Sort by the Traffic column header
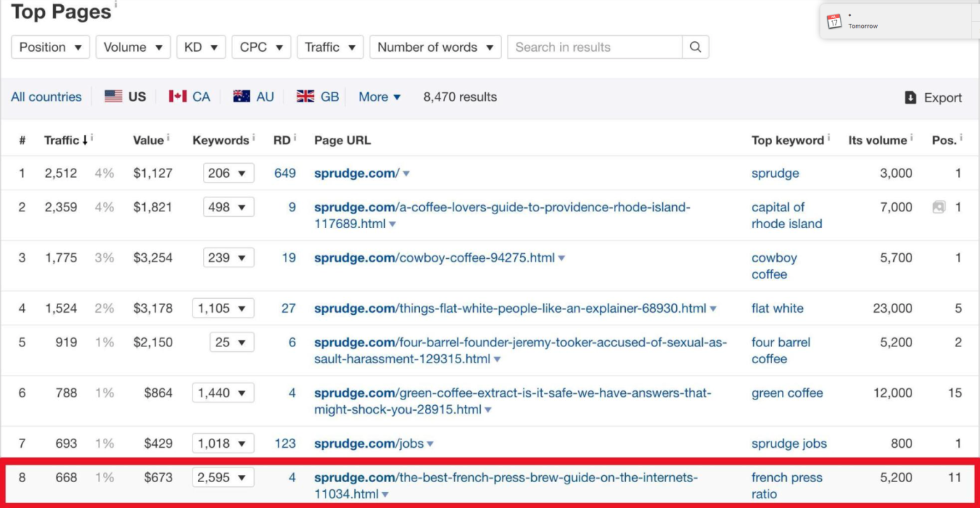This screenshot has height=508, width=980. pyautogui.click(x=62, y=140)
